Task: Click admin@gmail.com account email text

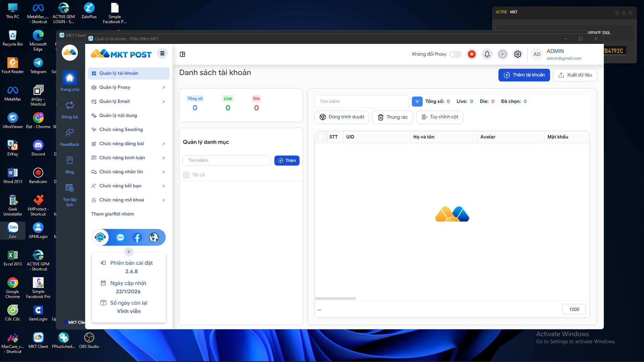Action: click(x=564, y=58)
